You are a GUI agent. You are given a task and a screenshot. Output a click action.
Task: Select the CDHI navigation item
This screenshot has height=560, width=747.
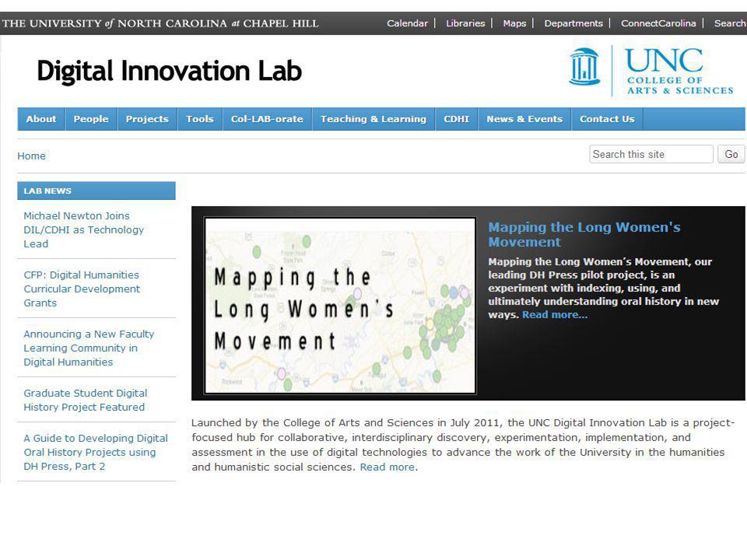[x=457, y=119]
